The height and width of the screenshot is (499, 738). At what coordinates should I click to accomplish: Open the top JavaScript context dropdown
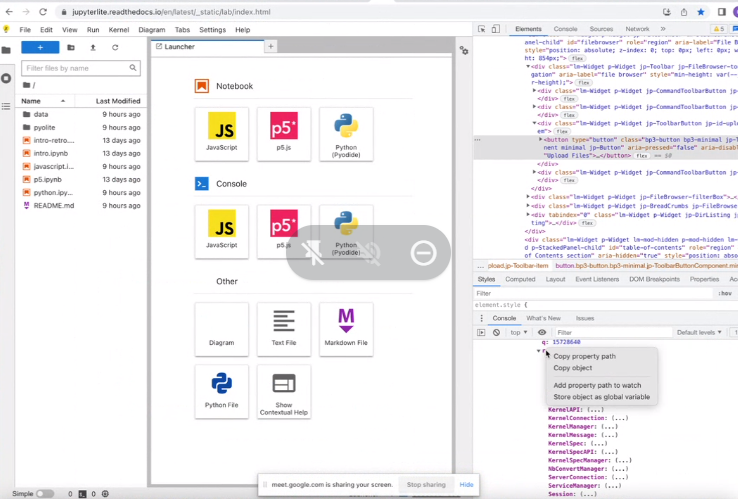pos(519,332)
